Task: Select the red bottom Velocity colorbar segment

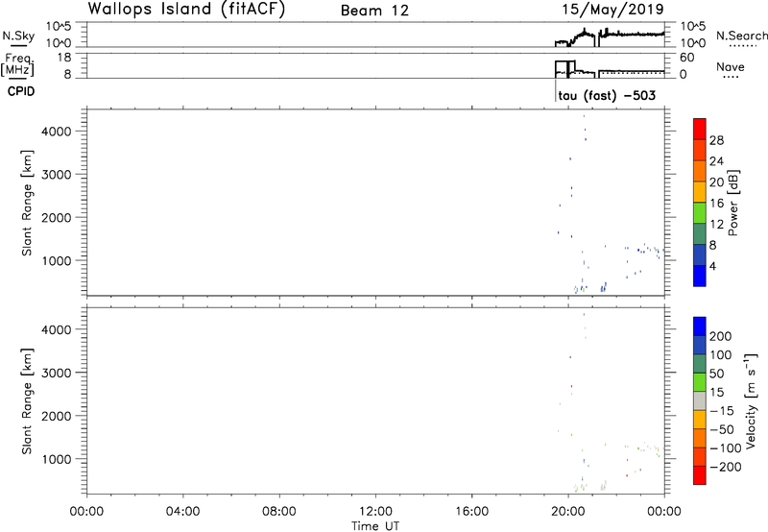Action: click(700, 475)
